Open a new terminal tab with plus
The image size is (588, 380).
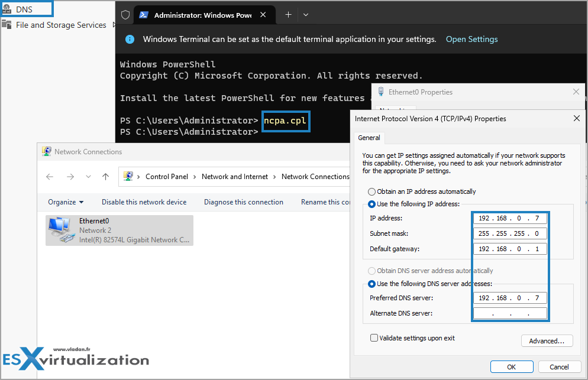pyautogui.click(x=288, y=15)
